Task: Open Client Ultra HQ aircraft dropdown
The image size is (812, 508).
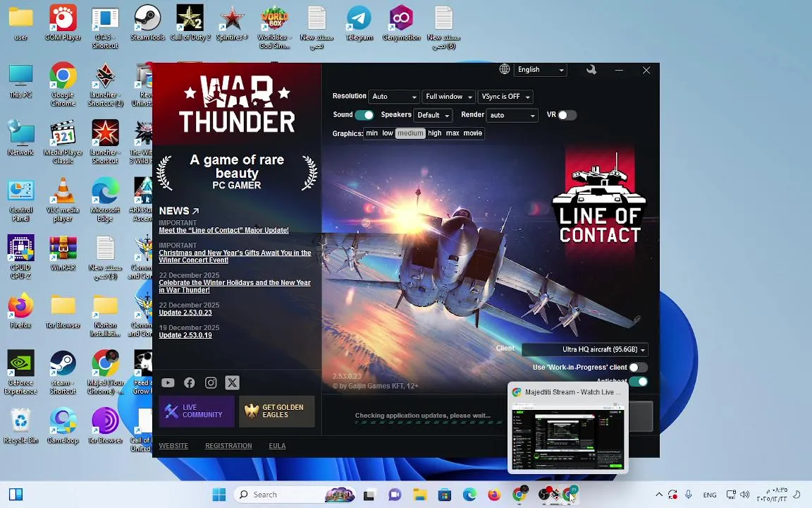Action: (x=584, y=349)
